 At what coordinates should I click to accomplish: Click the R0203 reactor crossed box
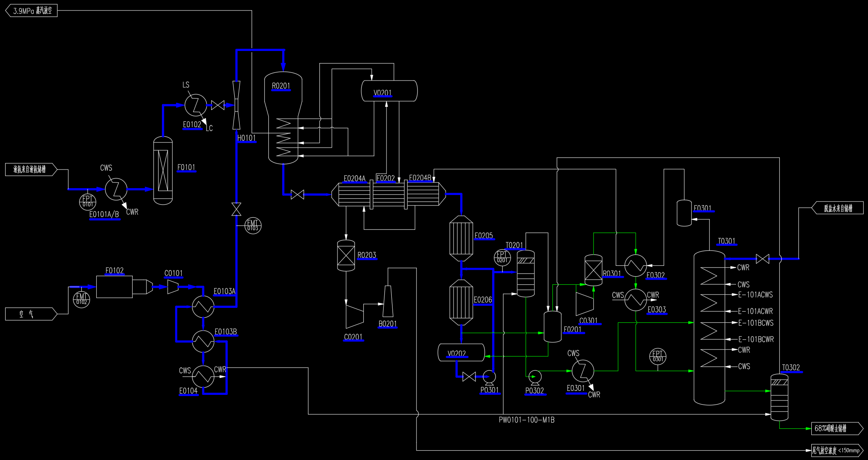[346, 256]
